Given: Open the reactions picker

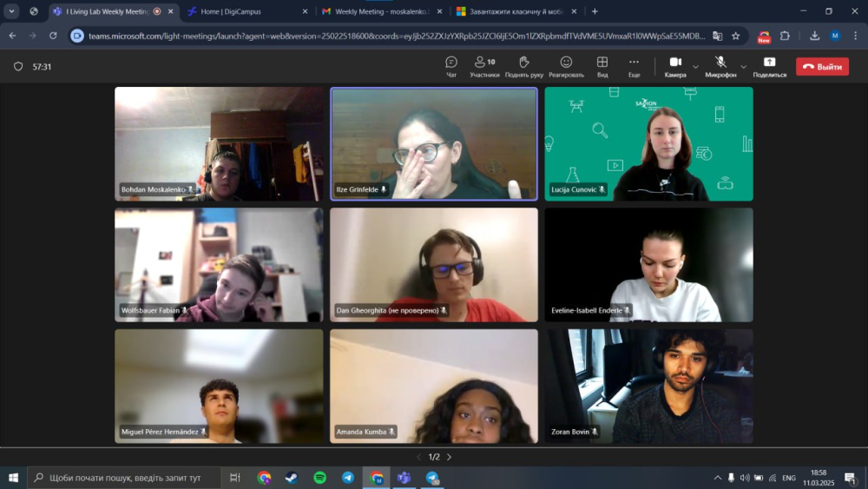Looking at the screenshot, I should [566, 67].
